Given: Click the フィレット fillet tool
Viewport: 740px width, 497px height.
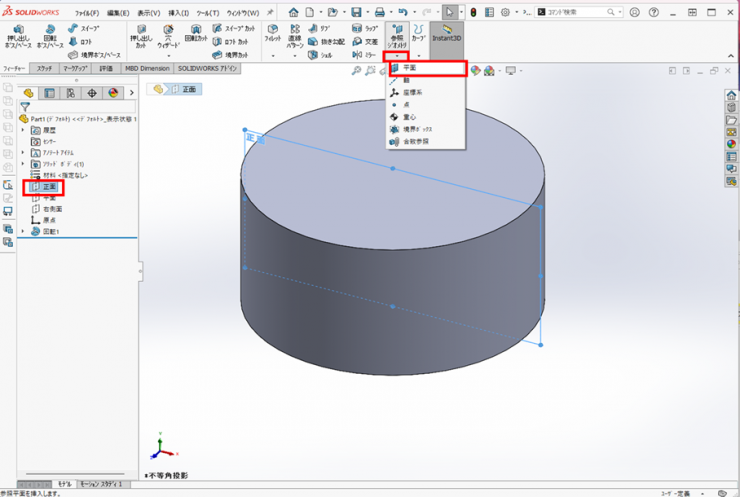Looking at the screenshot, I should click(273, 35).
